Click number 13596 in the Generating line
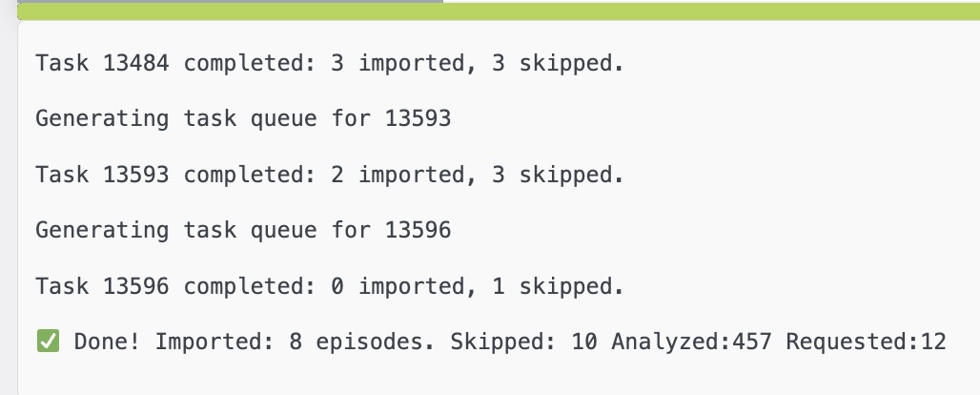Screen dimensions: 980x395 tap(418, 230)
